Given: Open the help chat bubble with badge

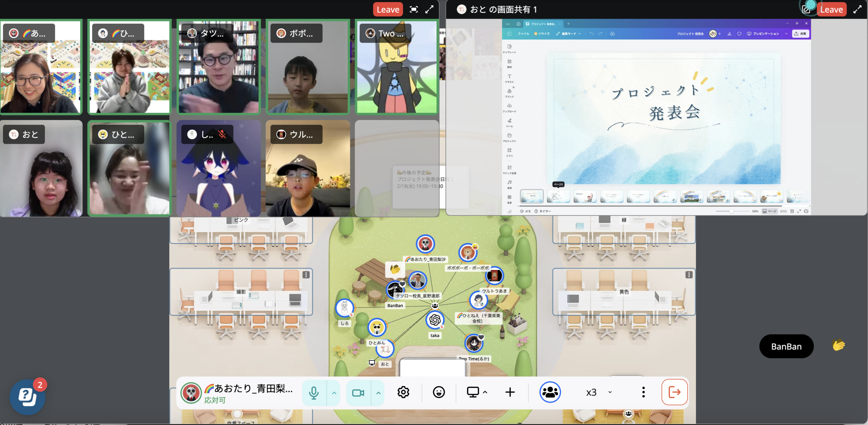Looking at the screenshot, I should coord(28,397).
